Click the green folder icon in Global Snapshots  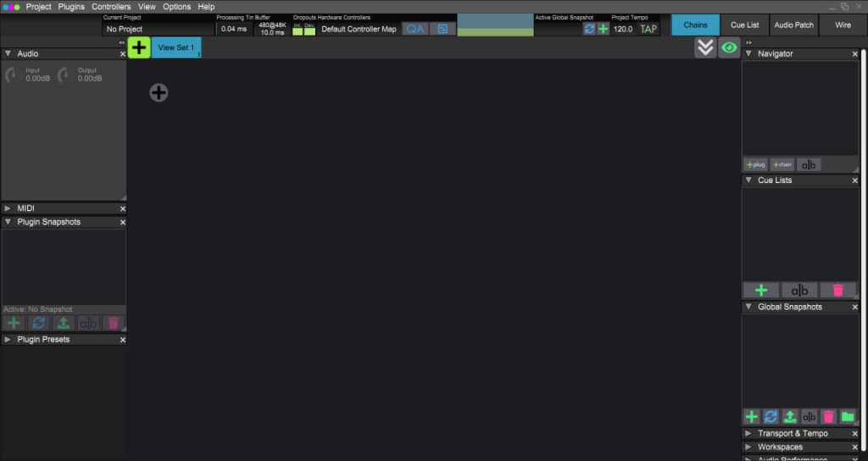tap(847, 417)
